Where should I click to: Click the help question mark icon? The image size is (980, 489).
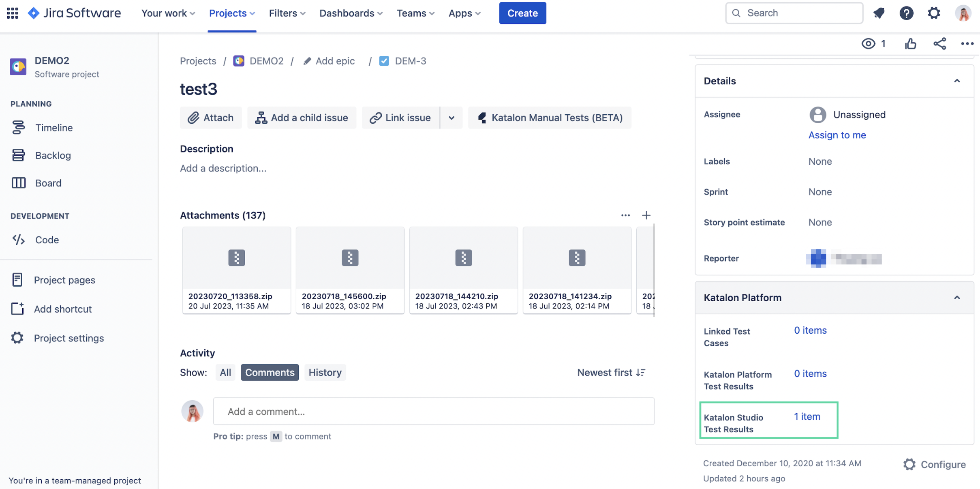(x=906, y=13)
